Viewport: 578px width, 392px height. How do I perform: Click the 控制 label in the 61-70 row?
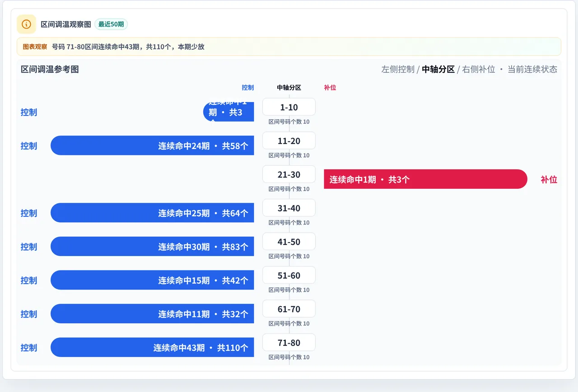point(29,314)
